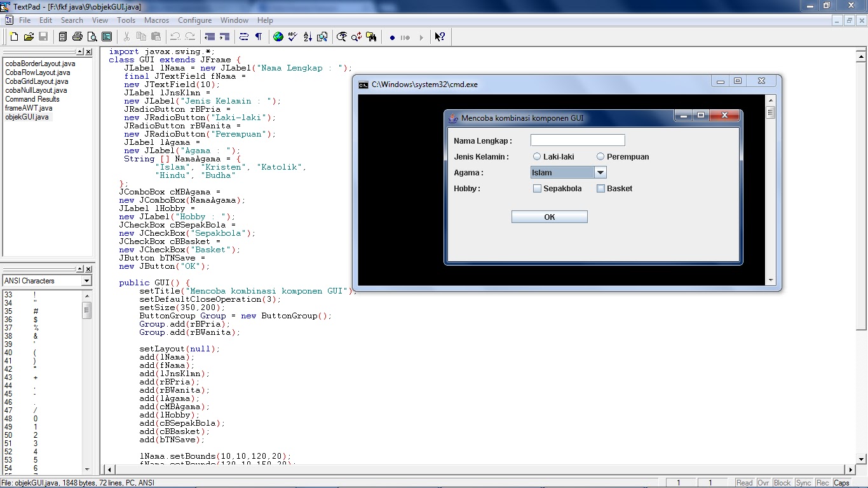Image resolution: width=868 pixels, height=488 pixels.
Task: Toggle visible paragraph marks icon
Action: (x=259, y=37)
